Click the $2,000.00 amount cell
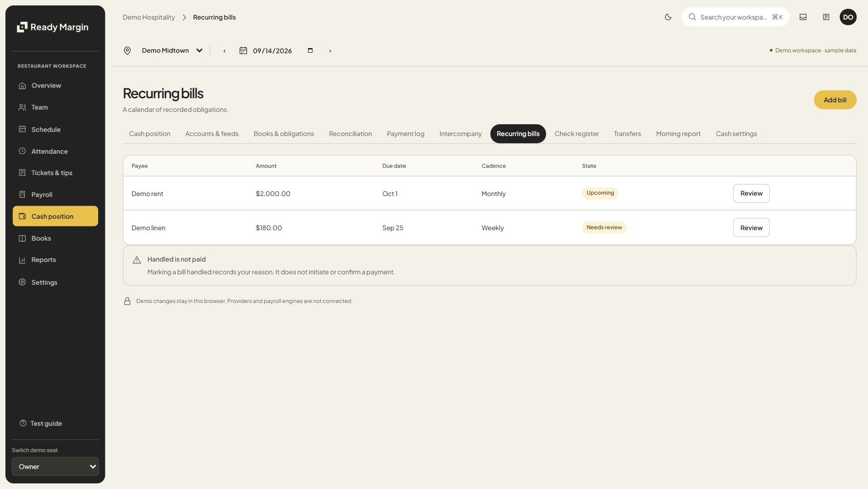This screenshot has width=868, height=489. [x=273, y=194]
